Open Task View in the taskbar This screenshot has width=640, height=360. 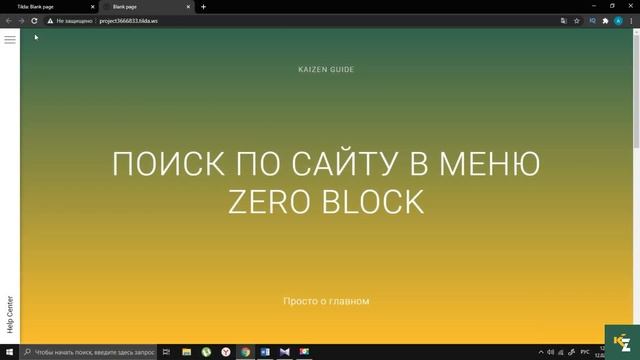[166, 352]
